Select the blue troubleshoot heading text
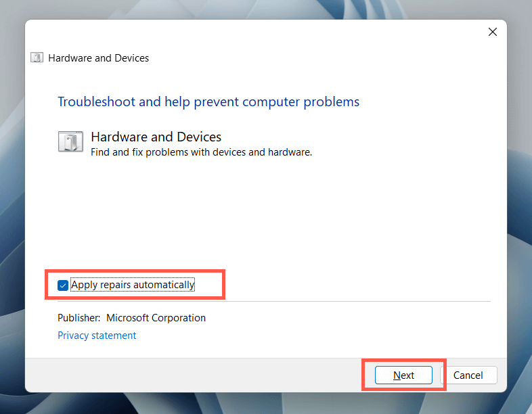This screenshot has width=532, height=414. (208, 102)
